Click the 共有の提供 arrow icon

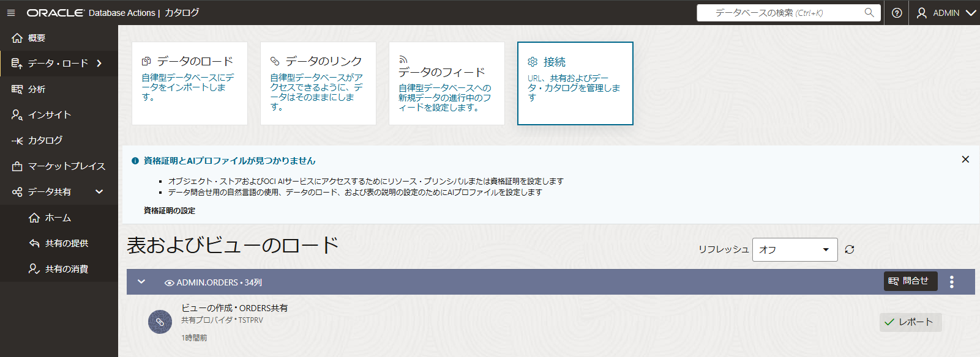[x=34, y=243]
